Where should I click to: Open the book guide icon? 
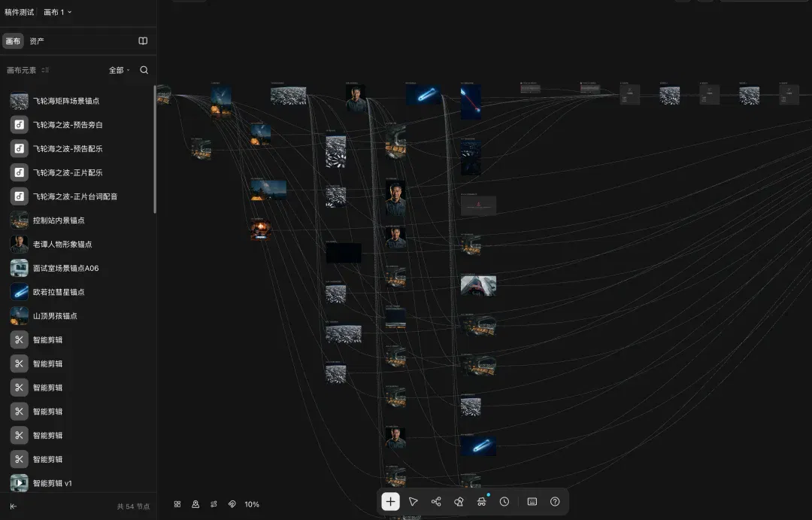click(143, 41)
